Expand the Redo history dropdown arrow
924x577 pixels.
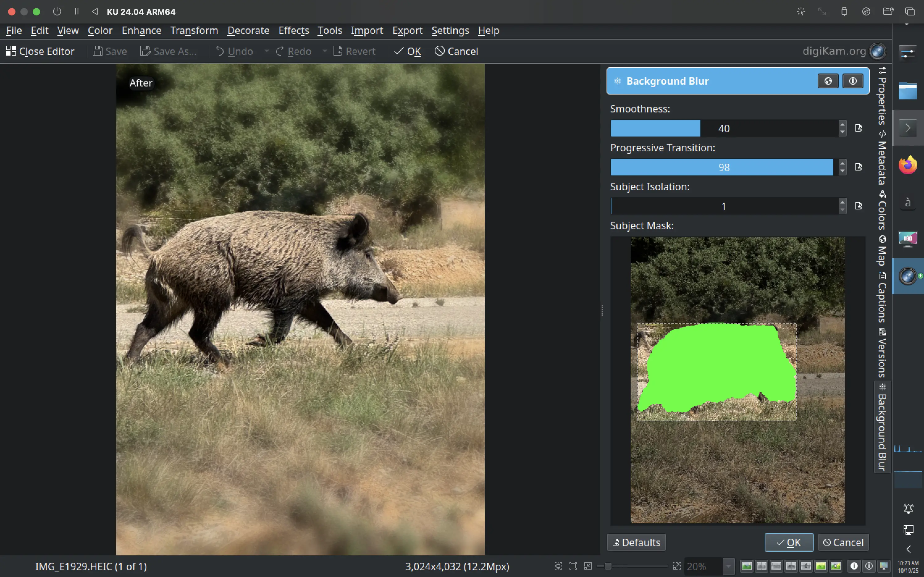click(x=325, y=51)
